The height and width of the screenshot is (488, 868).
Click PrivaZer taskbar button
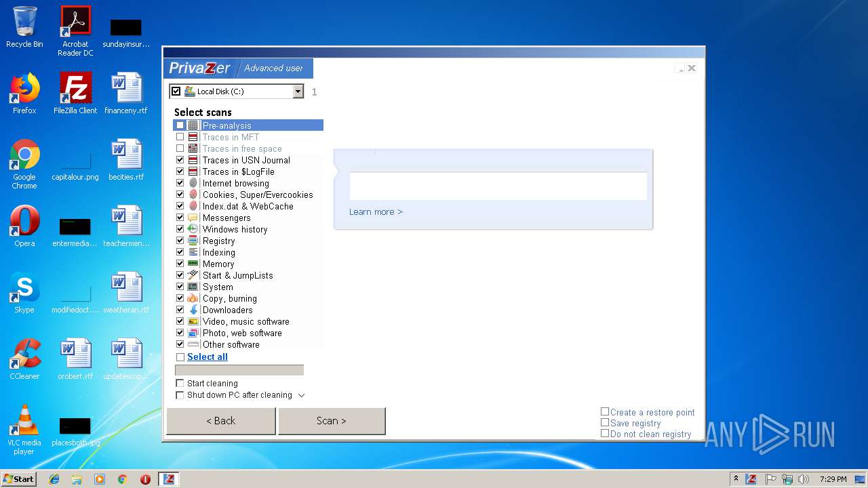click(169, 479)
